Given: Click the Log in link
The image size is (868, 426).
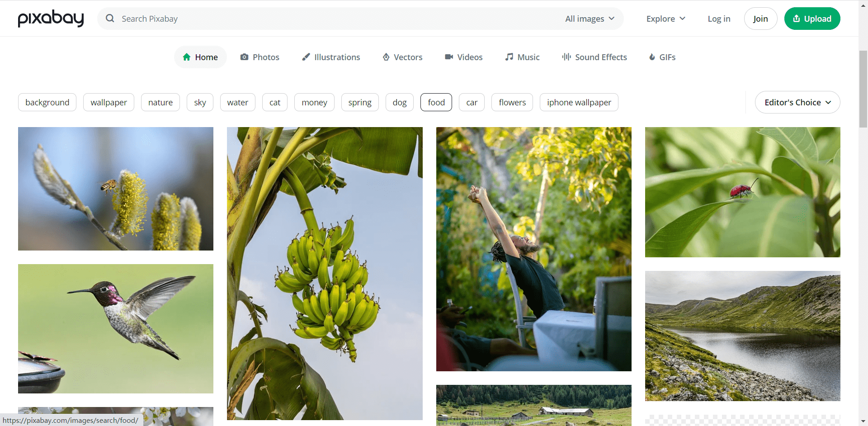Looking at the screenshot, I should (x=719, y=19).
